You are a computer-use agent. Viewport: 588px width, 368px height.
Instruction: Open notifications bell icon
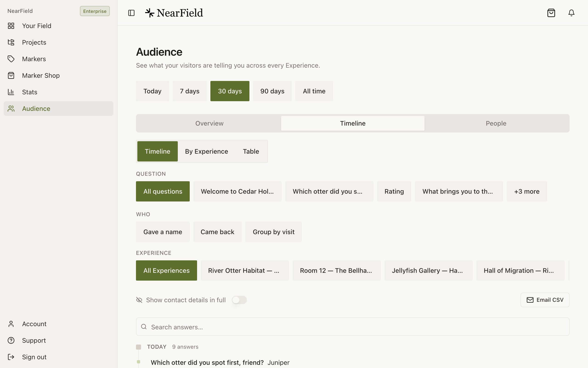pos(571,13)
